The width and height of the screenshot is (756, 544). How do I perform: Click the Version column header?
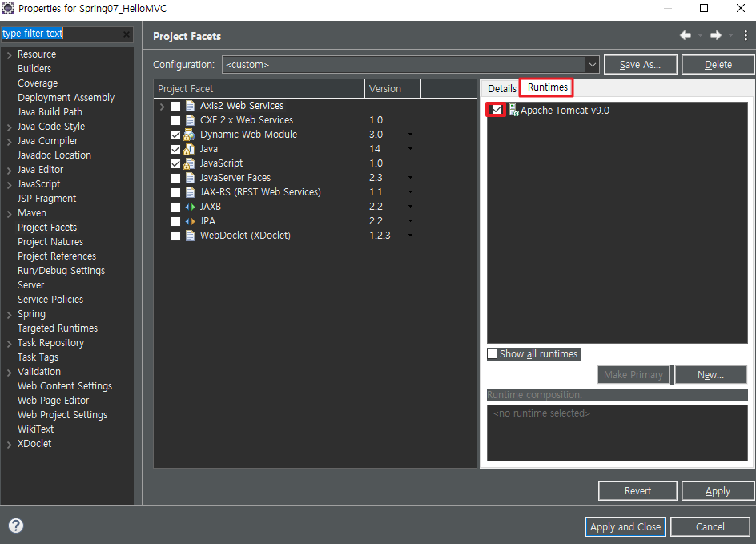coord(392,89)
